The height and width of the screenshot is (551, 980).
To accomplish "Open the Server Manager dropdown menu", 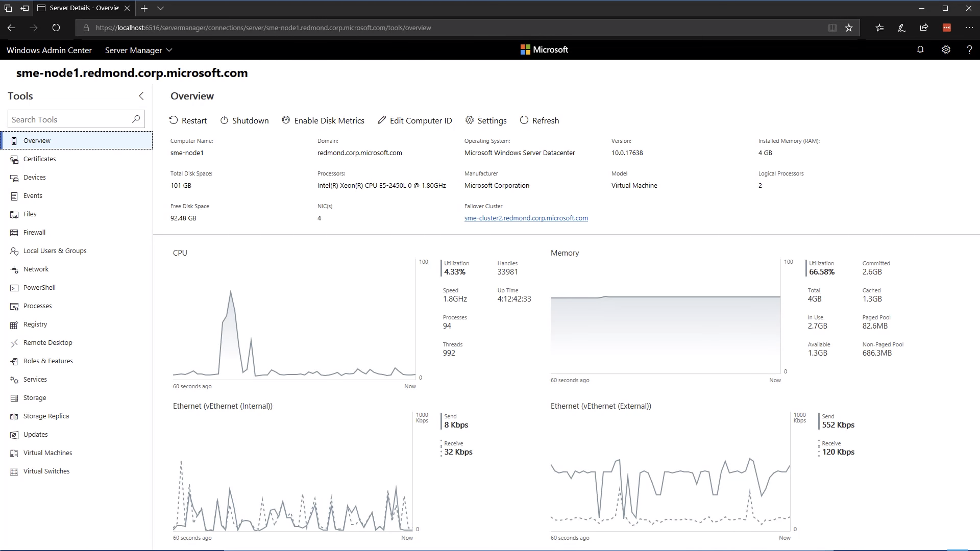I will point(137,50).
